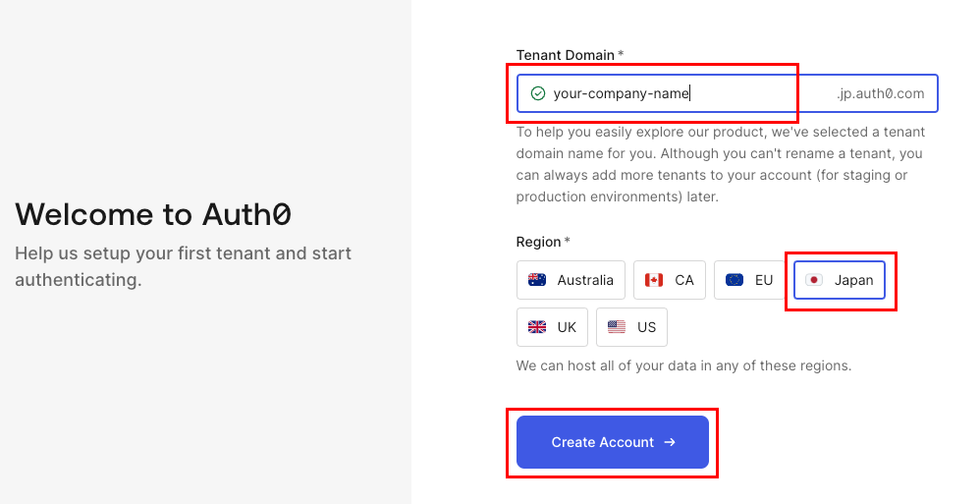980x504 pixels.
Task: Click the arrow icon in Create Account
Action: pyautogui.click(x=670, y=442)
